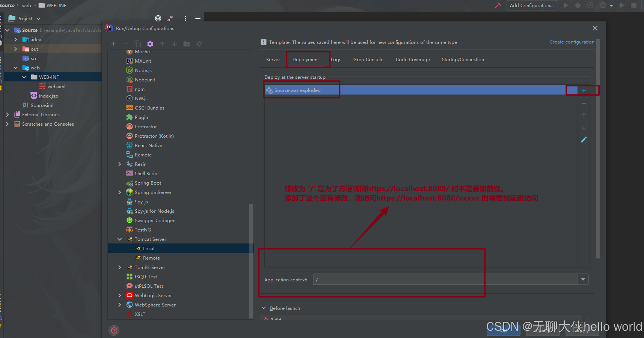This screenshot has width=644, height=338.
Task: Switch to the Startup/Connection tab
Action: [x=463, y=60]
